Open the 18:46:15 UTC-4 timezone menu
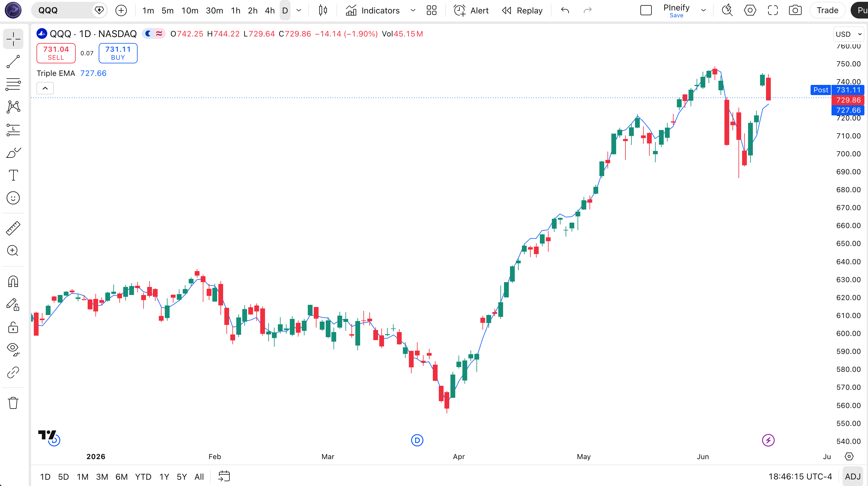 pyautogui.click(x=800, y=476)
